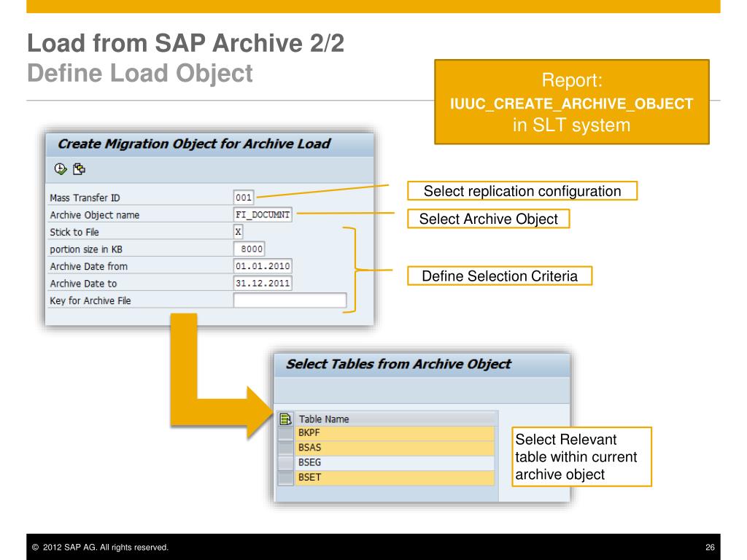Select the BSAS table name cell

point(395,448)
